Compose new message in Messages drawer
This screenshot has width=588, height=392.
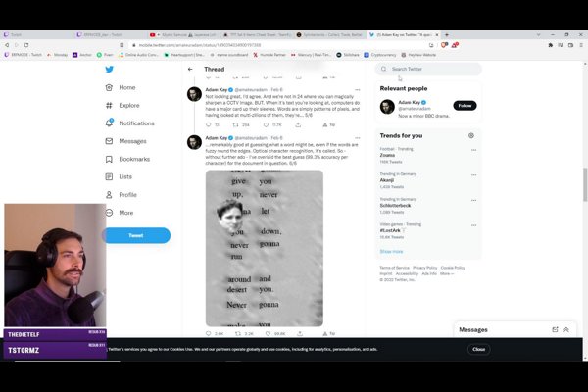tap(555, 330)
